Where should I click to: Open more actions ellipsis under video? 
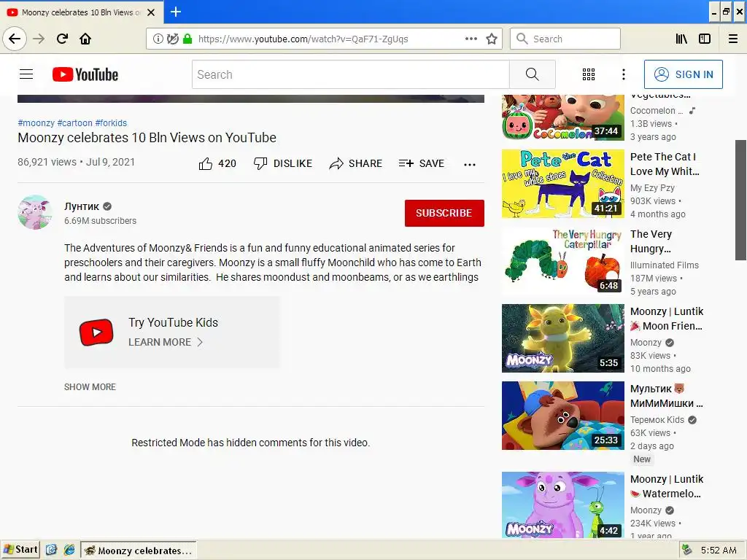tap(470, 164)
